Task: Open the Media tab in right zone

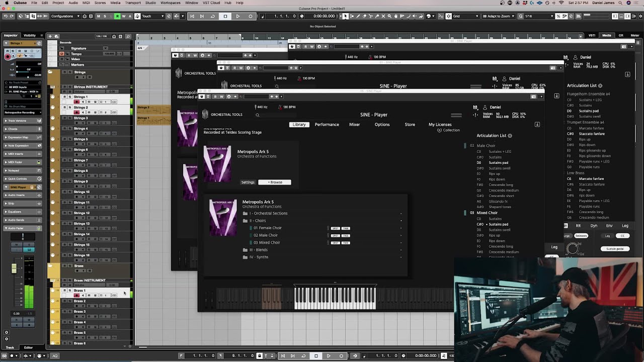Action: (607, 35)
